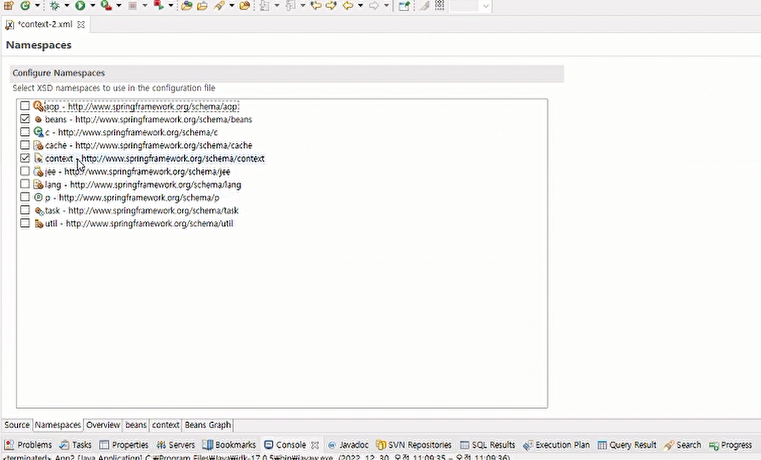Click the Next Edit Location icon
Screen dimensions: 761x460
pos(331,6)
